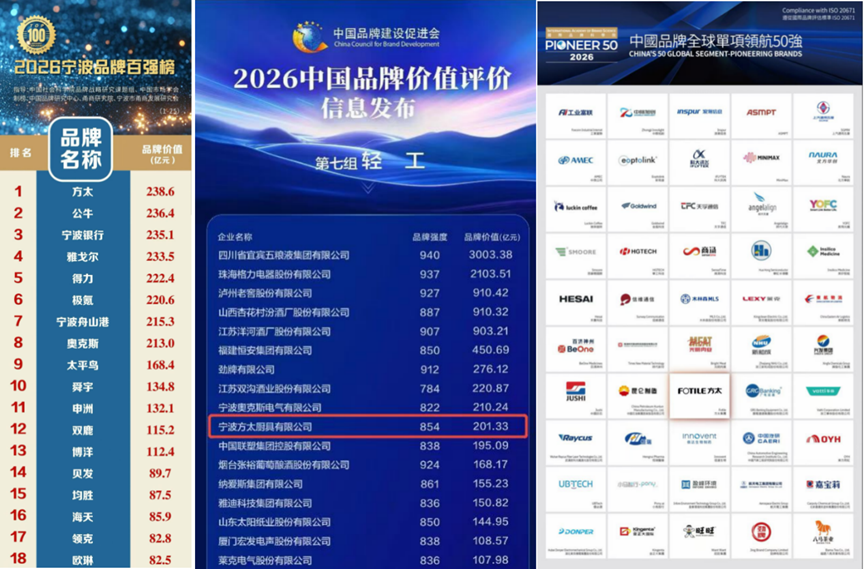864x569 pixels.
Task: Click the 201.33 value for 方太
Action: 490,426
